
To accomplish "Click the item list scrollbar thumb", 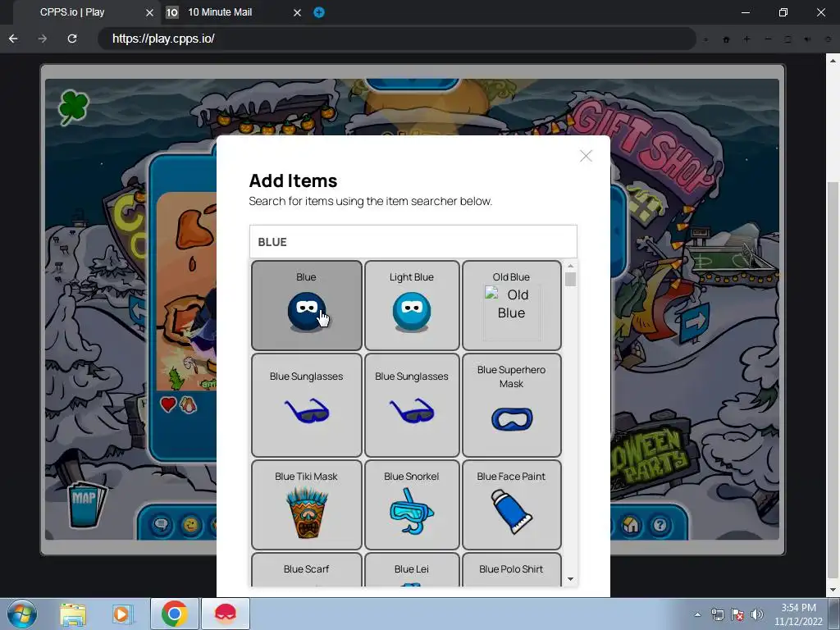I will (570, 279).
